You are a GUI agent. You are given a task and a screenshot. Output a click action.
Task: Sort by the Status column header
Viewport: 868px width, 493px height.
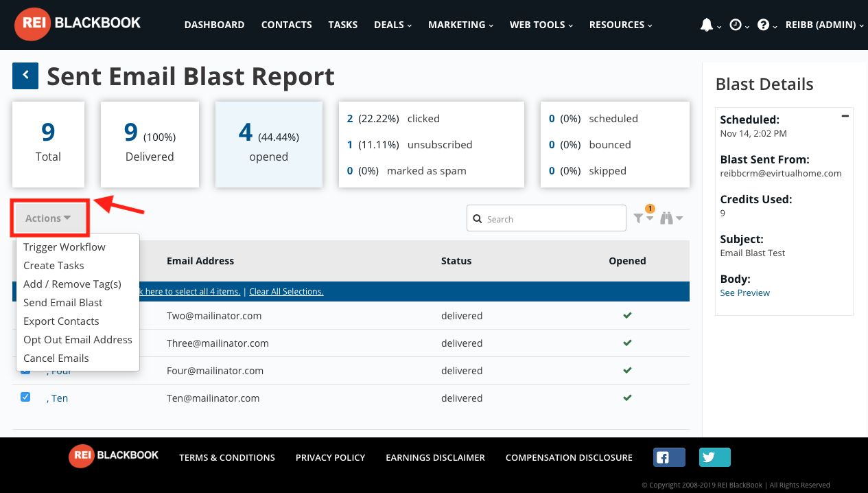[456, 261]
